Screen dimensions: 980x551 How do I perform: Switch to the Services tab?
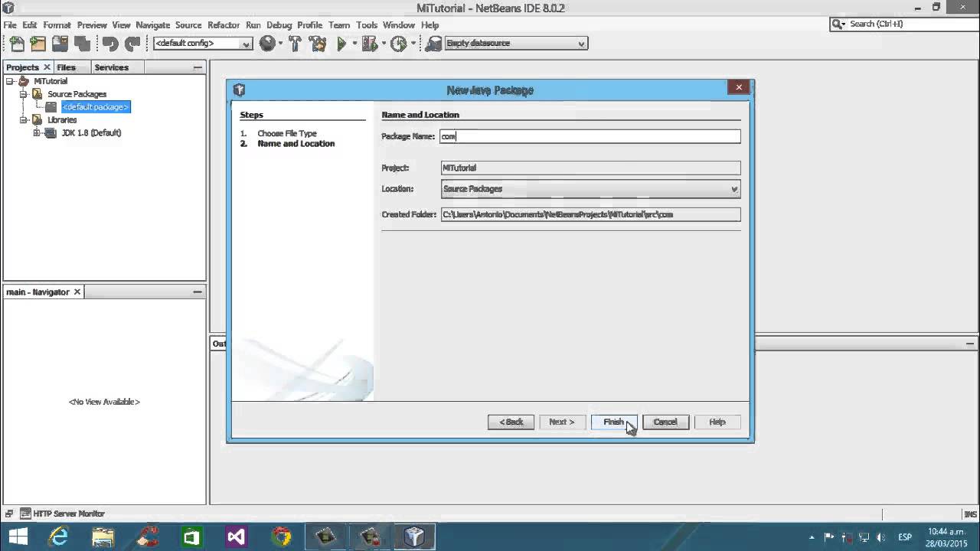click(112, 67)
